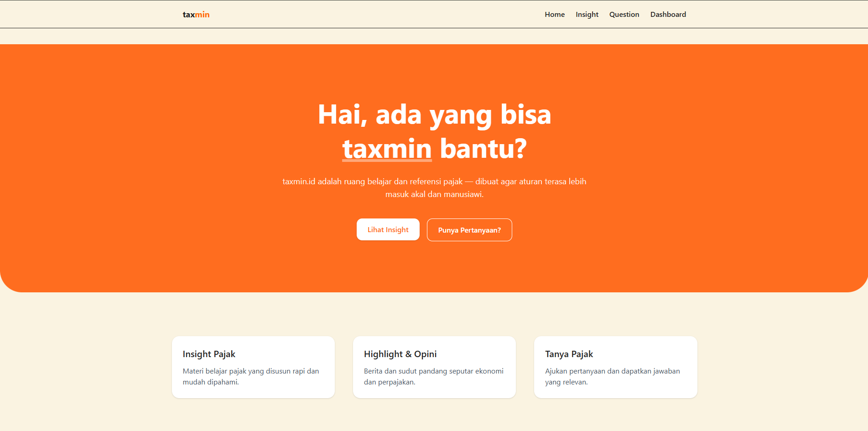The height and width of the screenshot is (431, 868).
Task: Click the Tanya Pajak heading text
Action: click(x=569, y=354)
